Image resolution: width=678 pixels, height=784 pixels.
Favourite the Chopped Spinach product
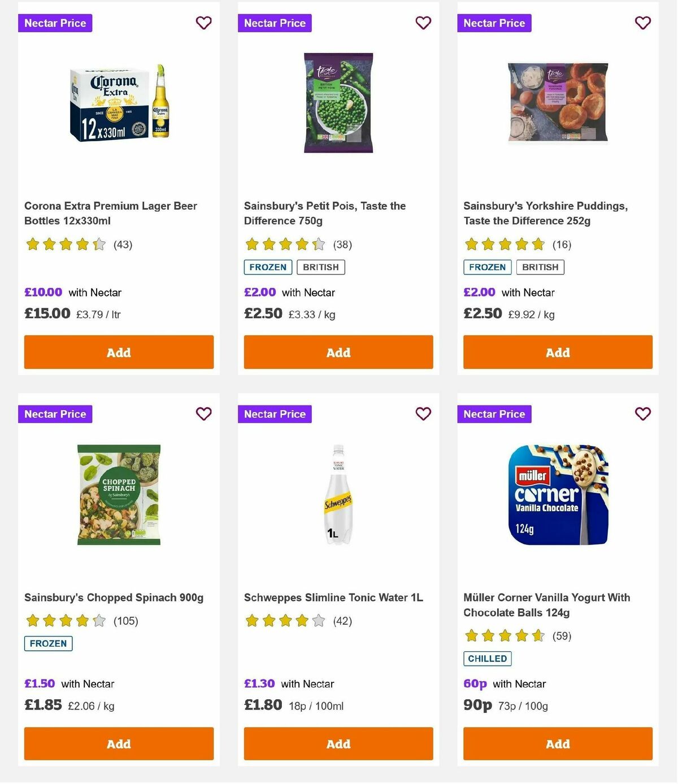point(203,414)
